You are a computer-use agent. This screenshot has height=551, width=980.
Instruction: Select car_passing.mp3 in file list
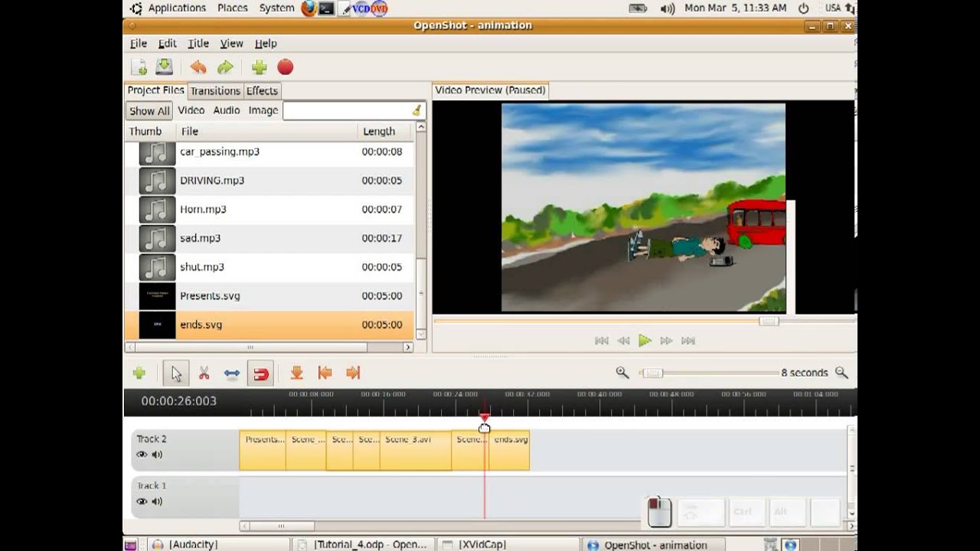tap(269, 152)
